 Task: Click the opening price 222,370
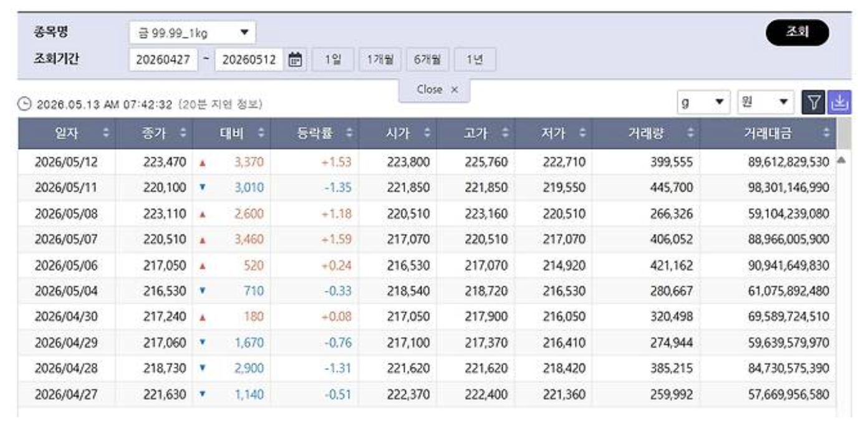(x=408, y=394)
